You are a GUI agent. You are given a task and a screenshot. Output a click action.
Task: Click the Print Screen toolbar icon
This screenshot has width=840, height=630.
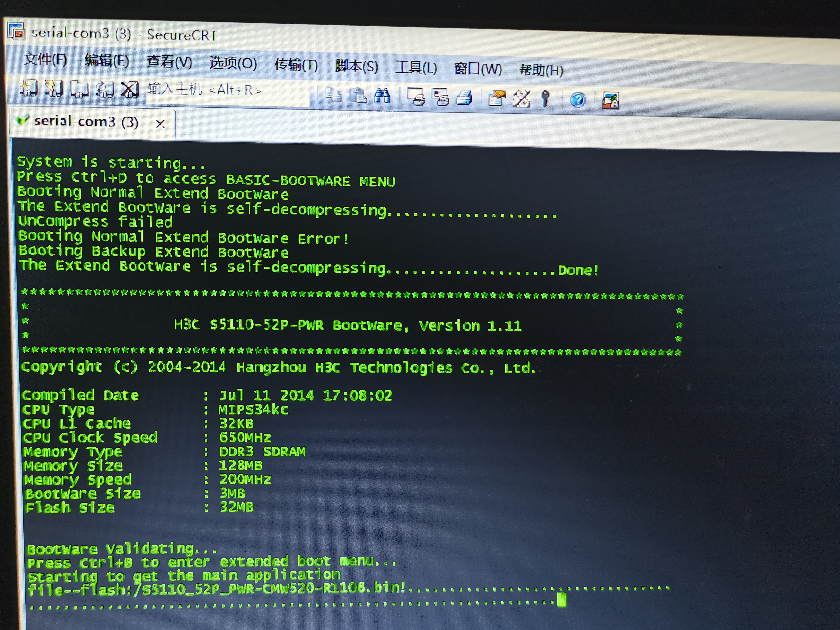416,96
